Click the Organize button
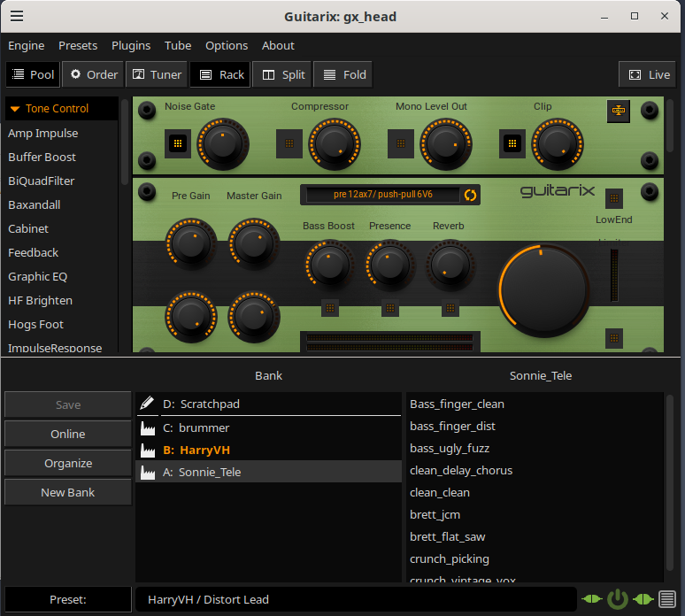Image resolution: width=685 pixels, height=616 pixels. tap(68, 463)
